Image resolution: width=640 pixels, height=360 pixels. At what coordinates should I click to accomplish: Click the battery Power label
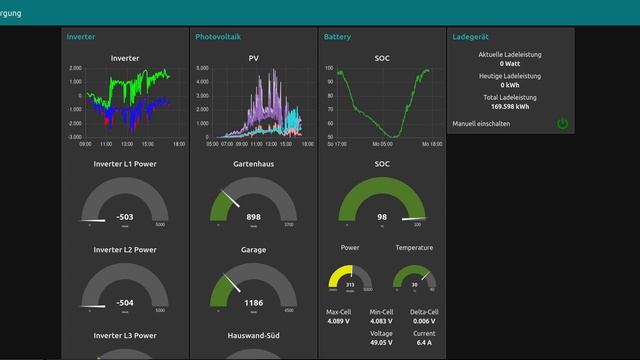coord(350,248)
